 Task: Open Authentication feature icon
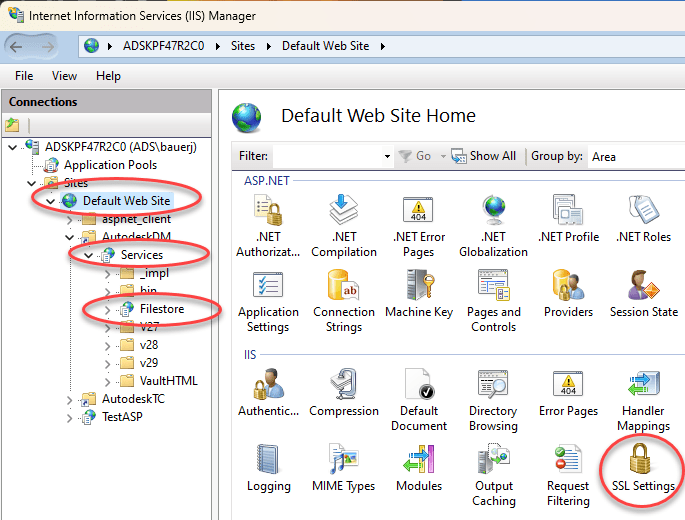point(268,392)
